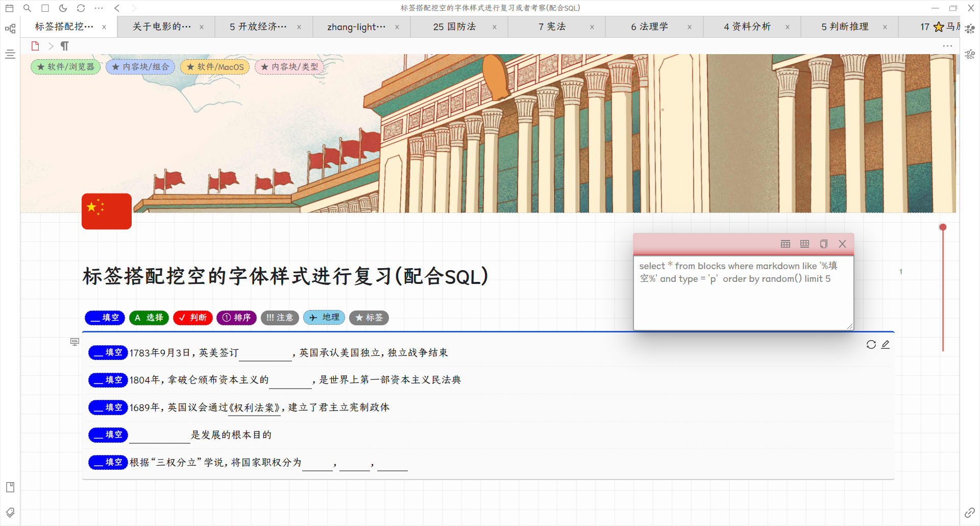
Task: Click the first table-layout icon in SQL popup
Action: coord(786,244)
